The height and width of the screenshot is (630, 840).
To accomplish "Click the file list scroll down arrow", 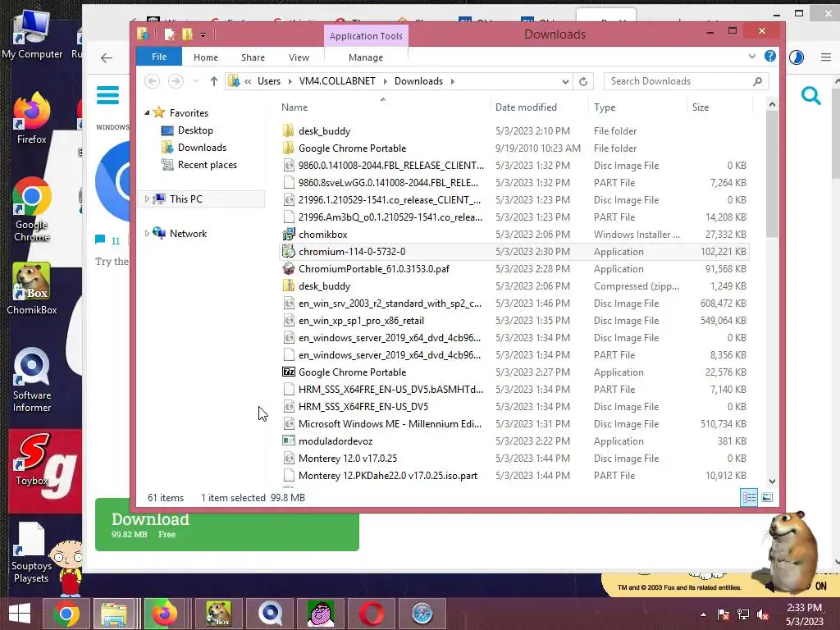I will click(x=772, y=481).
